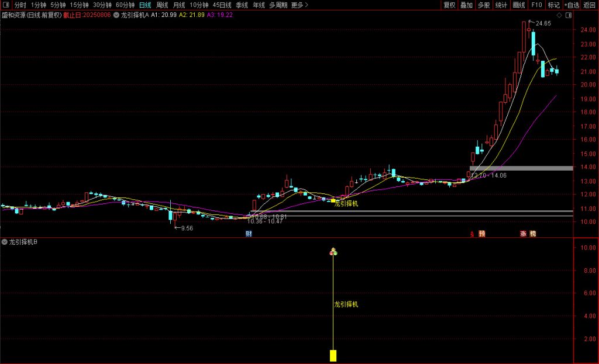Switch to the 周线 weekly period tab

(x=162, y=5)
